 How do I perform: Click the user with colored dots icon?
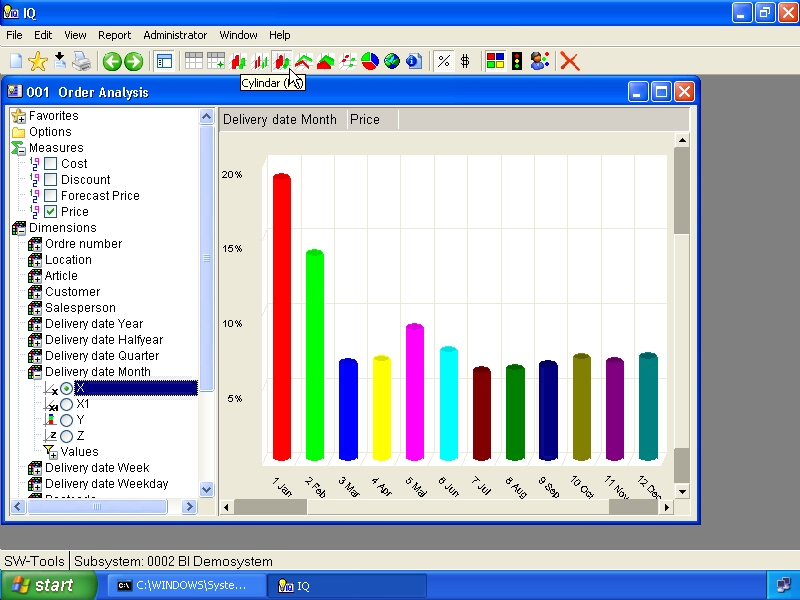pos(539,61)
